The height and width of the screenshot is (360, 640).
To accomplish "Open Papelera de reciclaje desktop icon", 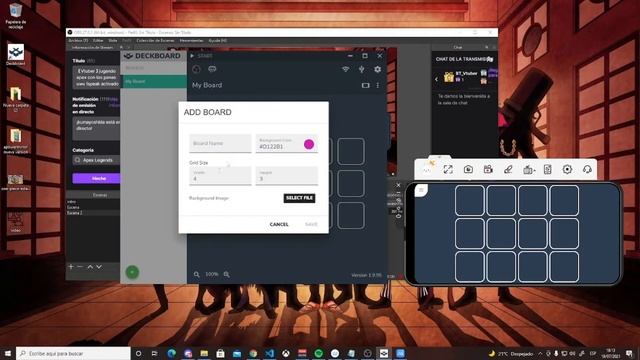I will [x=16, y=16].
